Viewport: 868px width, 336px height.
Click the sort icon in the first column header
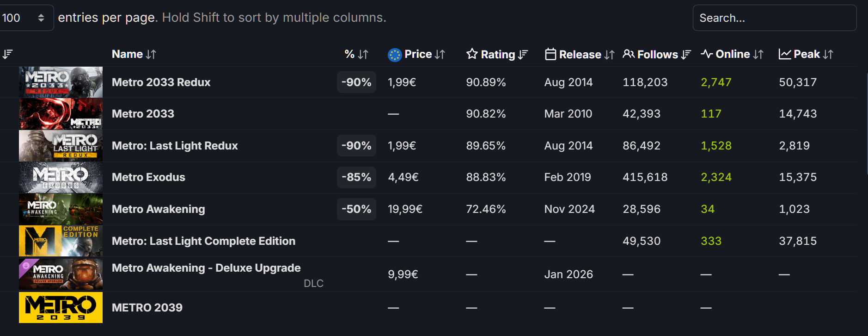tap(7, 54)
